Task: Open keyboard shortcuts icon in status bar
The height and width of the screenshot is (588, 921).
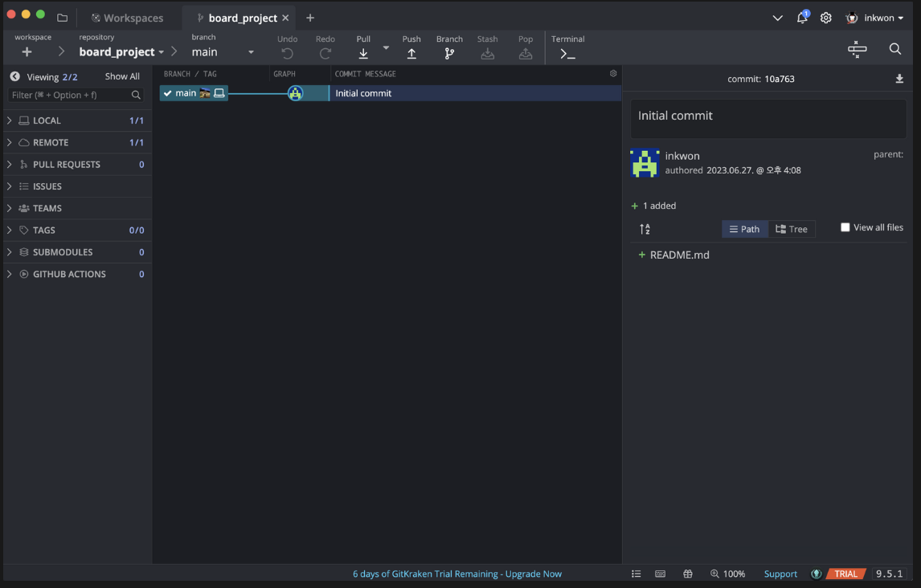Action: click(x=660, y=574)
